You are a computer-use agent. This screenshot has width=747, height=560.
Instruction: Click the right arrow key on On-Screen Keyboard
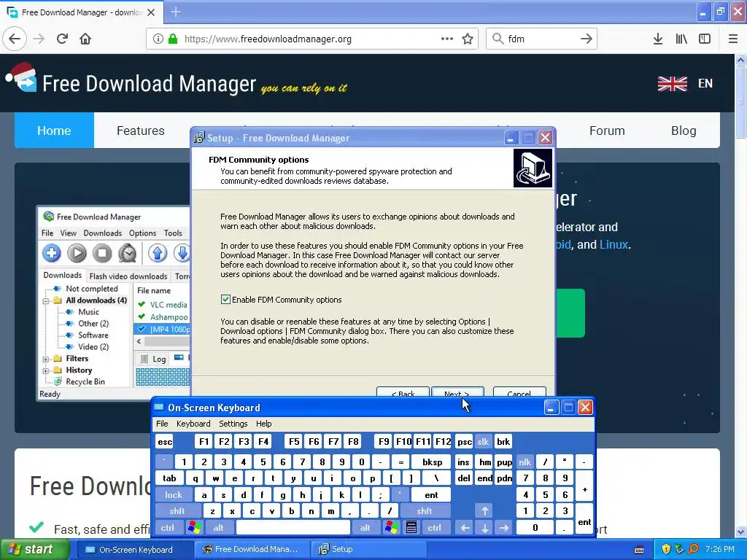(503, 528)
